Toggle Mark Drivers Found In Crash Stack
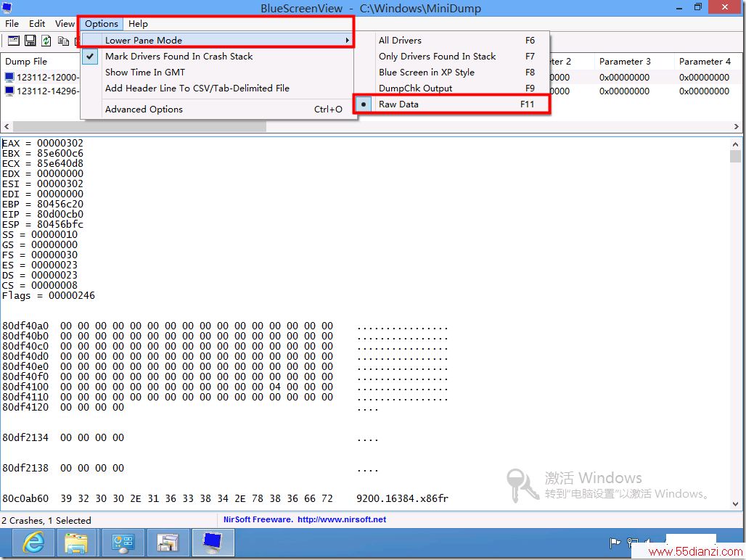Image resolution: width=746 pixels, height=560 pixels. coord(219,56)
